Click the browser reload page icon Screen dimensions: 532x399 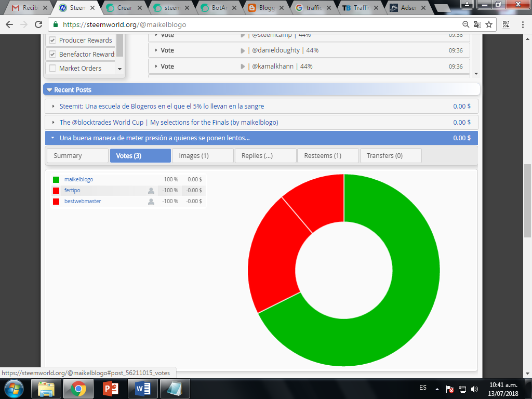pyautogui.click(x=38, y=24)
